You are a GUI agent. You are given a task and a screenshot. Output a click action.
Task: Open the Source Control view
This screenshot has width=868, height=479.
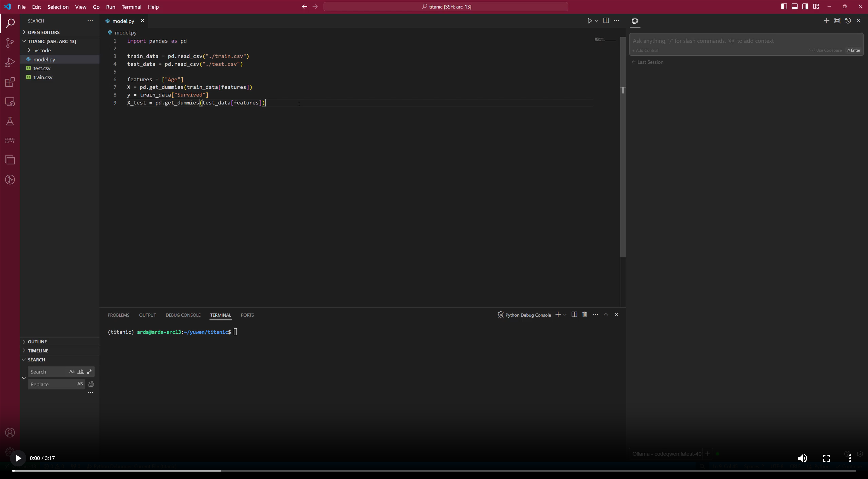click(x=10, y=43)
